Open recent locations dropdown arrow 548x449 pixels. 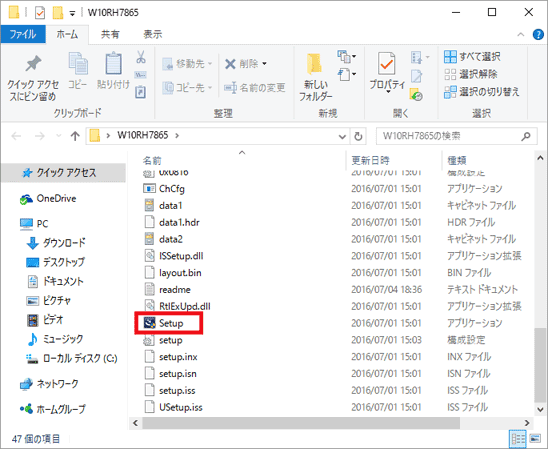[59, 136]
